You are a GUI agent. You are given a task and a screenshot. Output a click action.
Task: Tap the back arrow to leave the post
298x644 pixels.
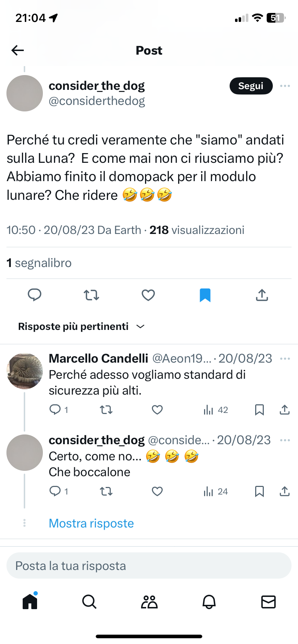[x=18, y=50]
